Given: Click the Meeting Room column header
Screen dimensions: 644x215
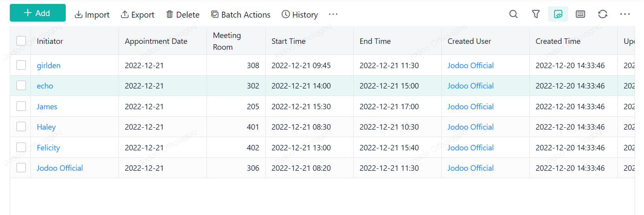Looking at the screenshot, I should click(227, 41).
